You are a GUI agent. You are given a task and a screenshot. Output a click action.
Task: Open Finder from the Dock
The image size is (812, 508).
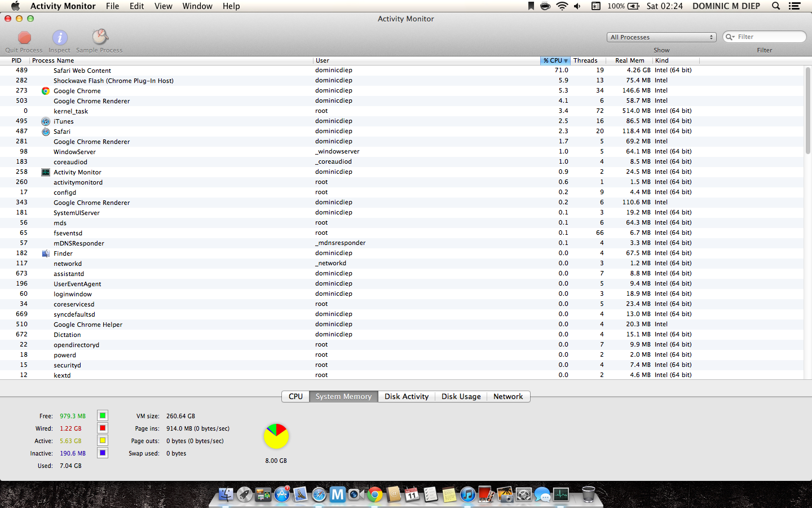coord(226,494)
